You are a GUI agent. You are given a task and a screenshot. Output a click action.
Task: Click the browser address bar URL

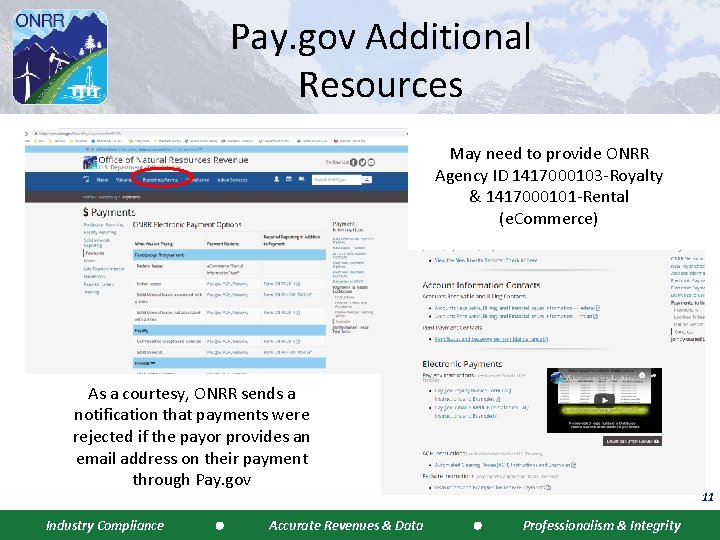[80, 134]
